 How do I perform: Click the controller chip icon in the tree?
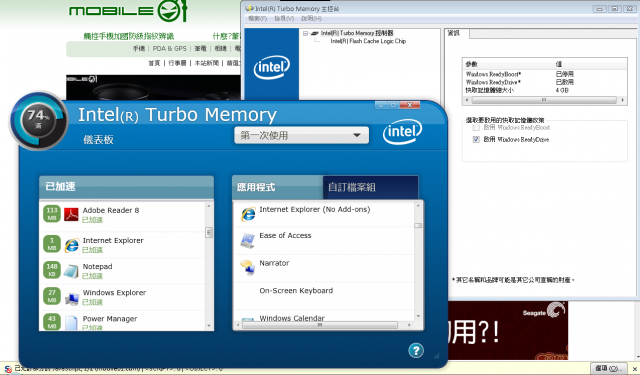315,33
